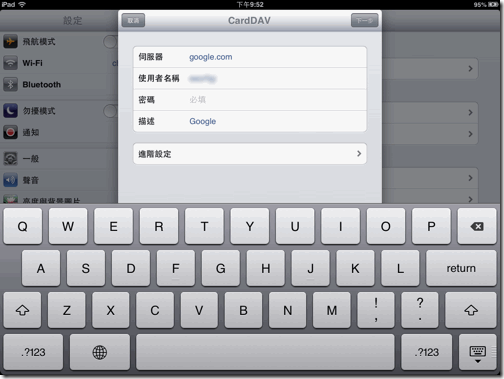Tap the M key
Viewport: 504px width, 379px height.
pyautogui.click(x=332, y=310)
